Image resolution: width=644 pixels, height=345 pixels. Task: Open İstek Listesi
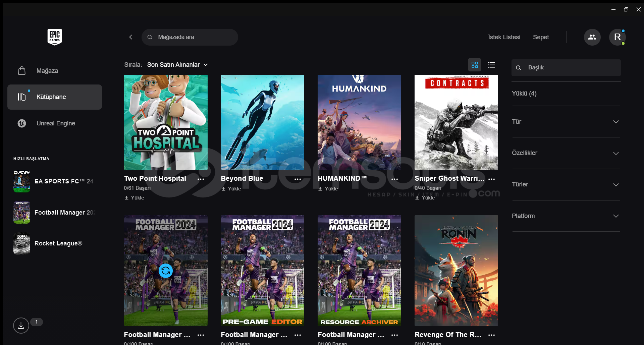point(504,37)
